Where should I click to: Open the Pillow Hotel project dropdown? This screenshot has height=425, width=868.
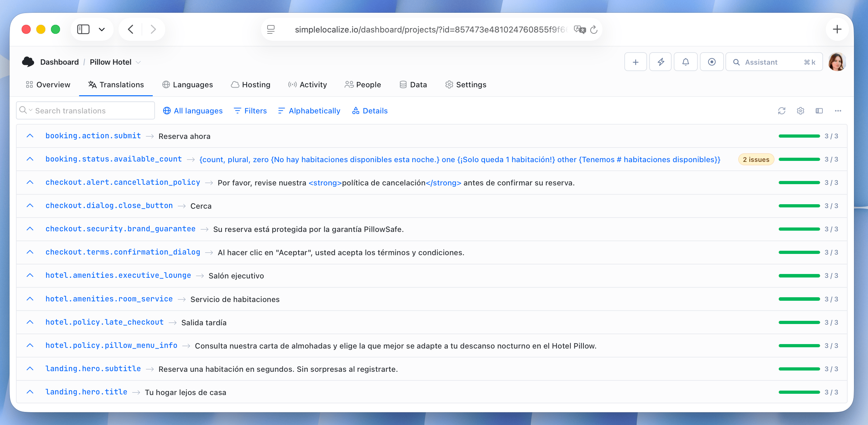point(115,62)
